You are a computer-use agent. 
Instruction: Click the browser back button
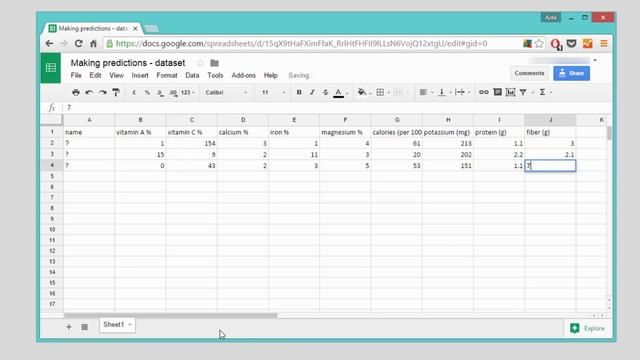coord(49,44)
